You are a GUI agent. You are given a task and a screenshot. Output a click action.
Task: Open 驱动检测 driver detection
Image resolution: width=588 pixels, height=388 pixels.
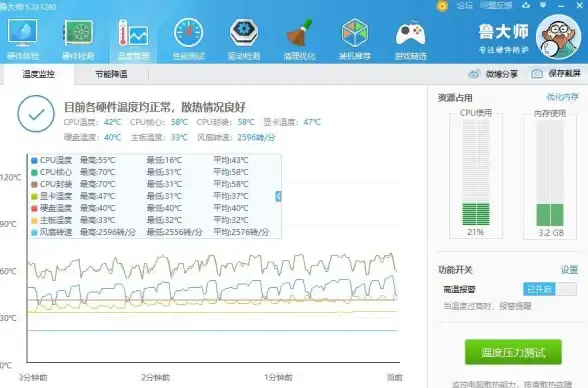click(244, 39)
